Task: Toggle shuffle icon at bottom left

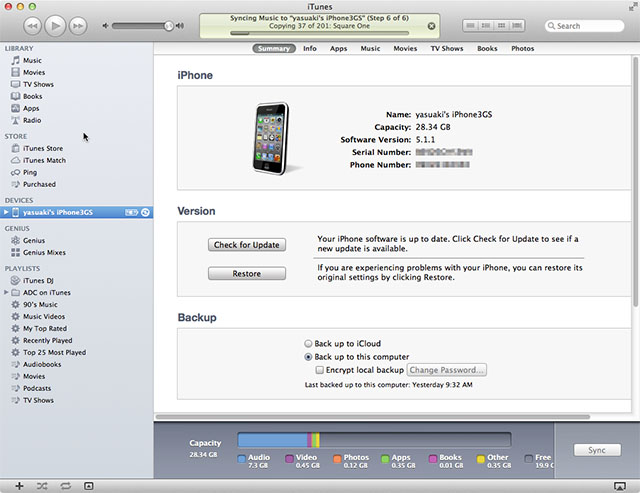Action: pos(42,485)
